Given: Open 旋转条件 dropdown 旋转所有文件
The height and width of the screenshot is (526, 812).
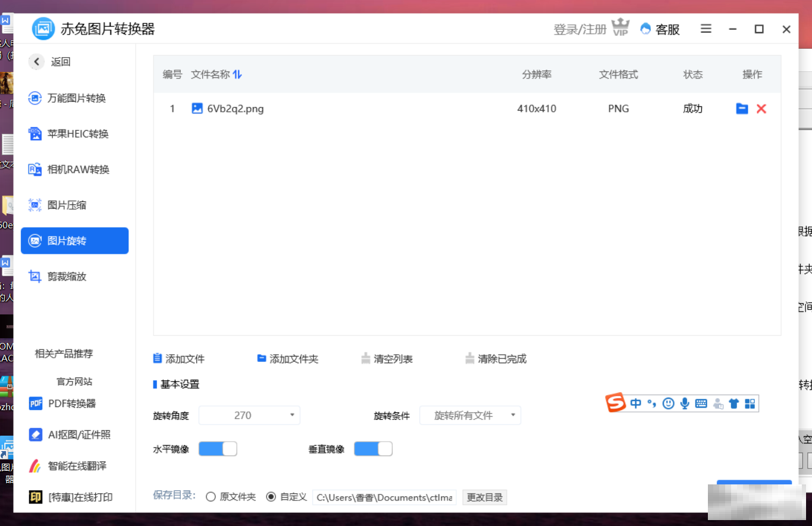Looking at the screenshot, I should tap(470, 415).
